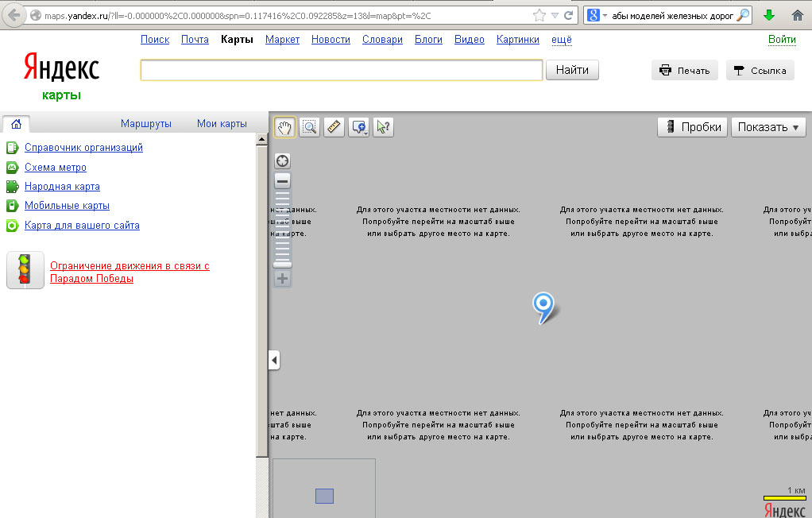Open the Показать dropdown

(768, 127)
